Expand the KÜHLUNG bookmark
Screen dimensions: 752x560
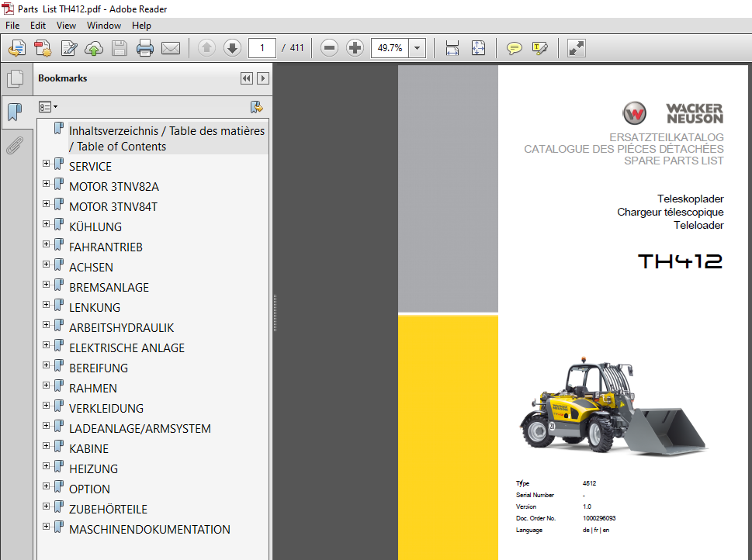[x=46, y=224]
